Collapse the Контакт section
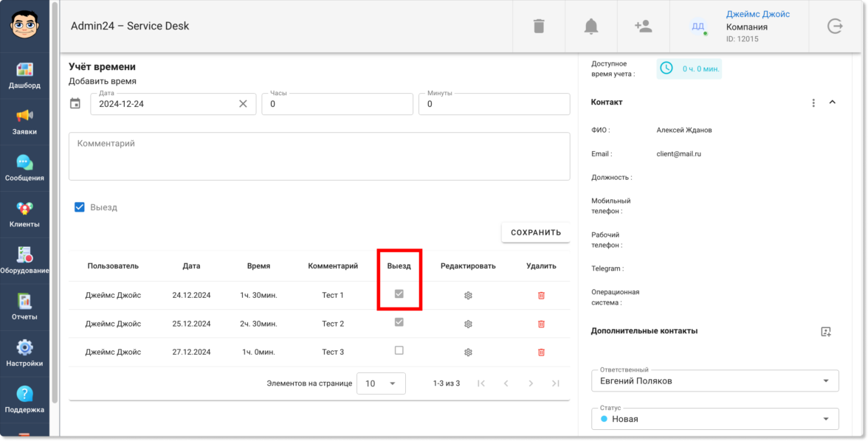 click(x=833, y=103)
